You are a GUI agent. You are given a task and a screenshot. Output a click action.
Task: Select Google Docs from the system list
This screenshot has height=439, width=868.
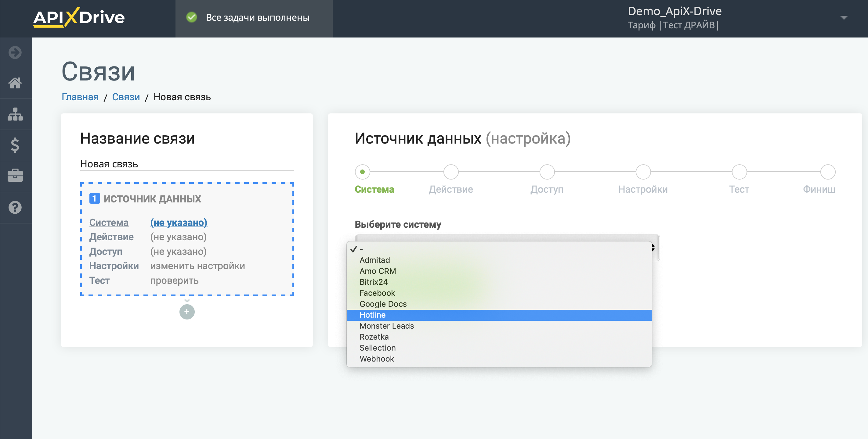click(499, 304)
